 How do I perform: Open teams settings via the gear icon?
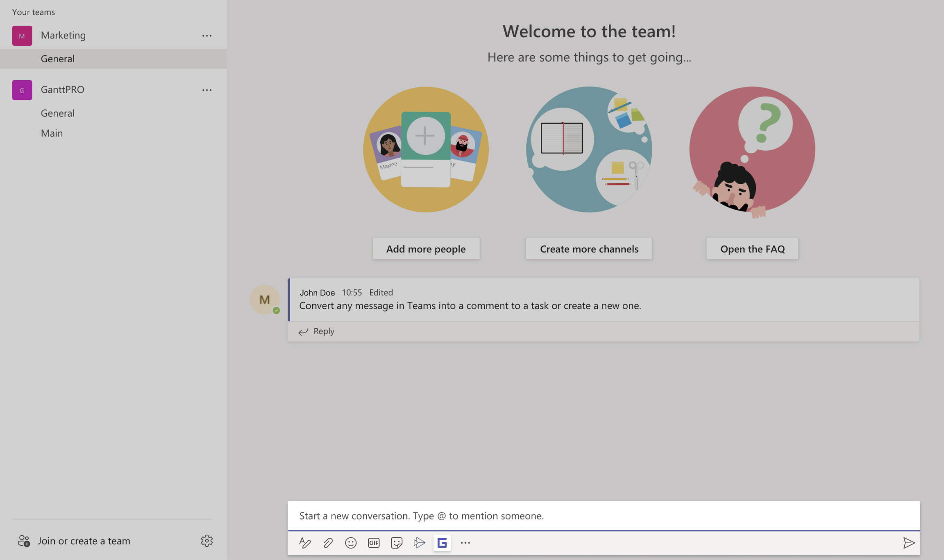207,541
